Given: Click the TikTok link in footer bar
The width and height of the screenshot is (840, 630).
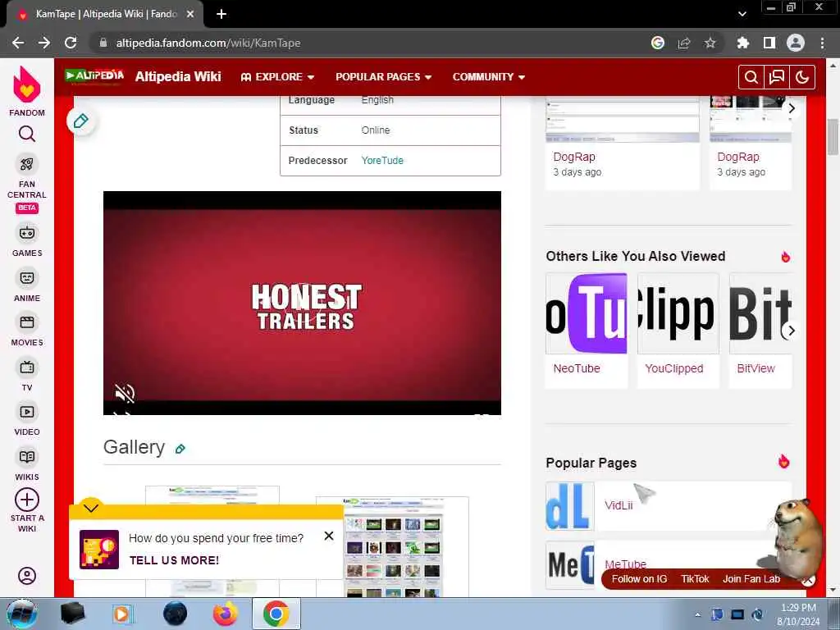Looking at the screenshot, I should pos(695,579).
